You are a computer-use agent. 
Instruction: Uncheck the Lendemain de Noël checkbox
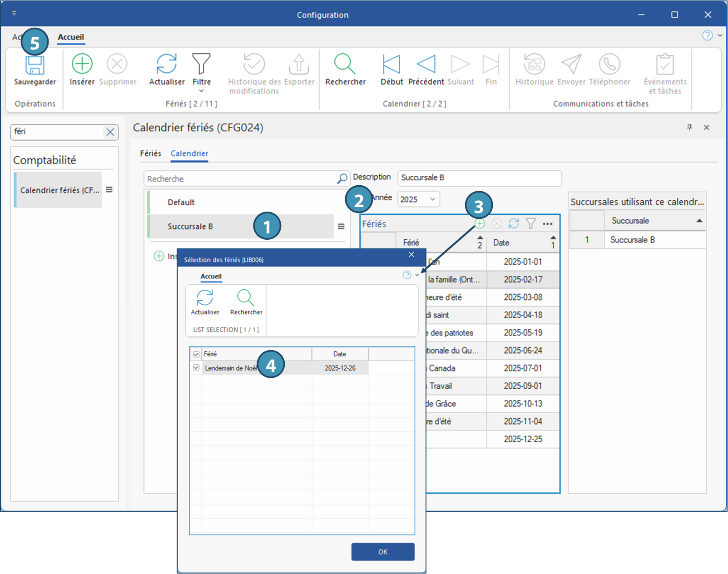pos(196,368)
